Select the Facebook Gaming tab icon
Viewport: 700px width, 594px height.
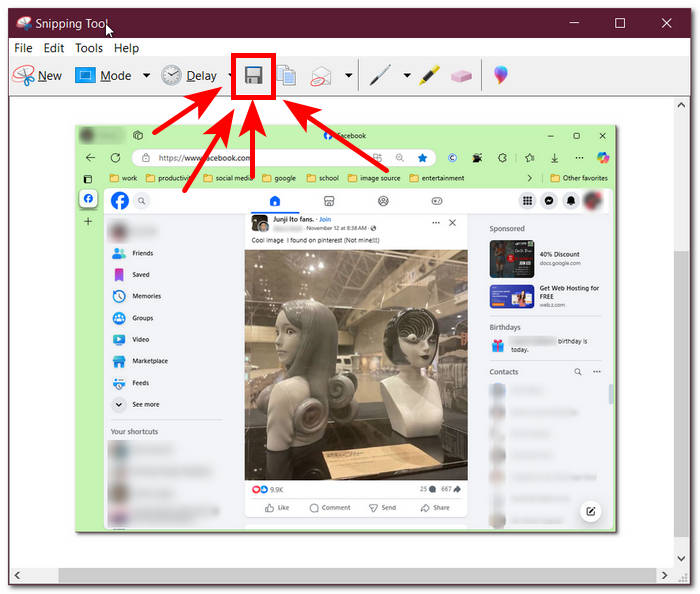437,201
